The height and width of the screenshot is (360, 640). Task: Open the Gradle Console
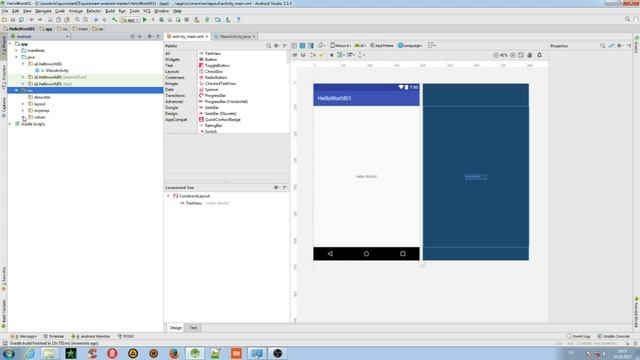pyautogui.click(x=613, y=336)
